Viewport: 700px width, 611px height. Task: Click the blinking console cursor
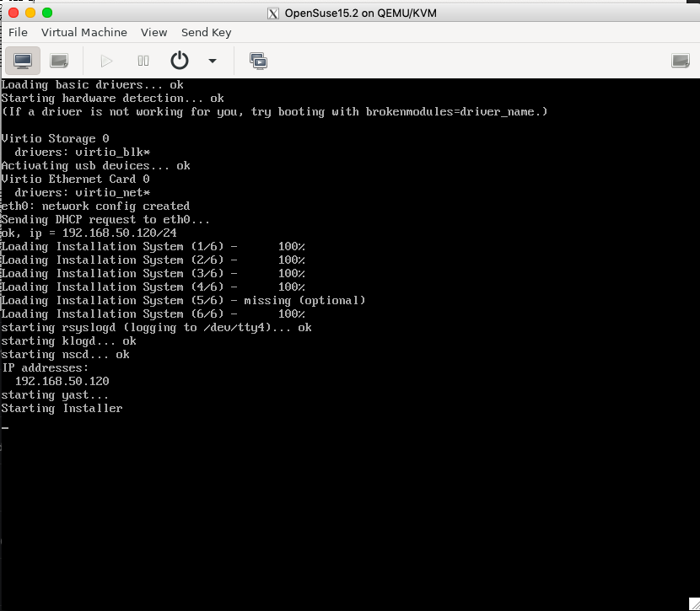pyautogui.click(x=5, y=428)
